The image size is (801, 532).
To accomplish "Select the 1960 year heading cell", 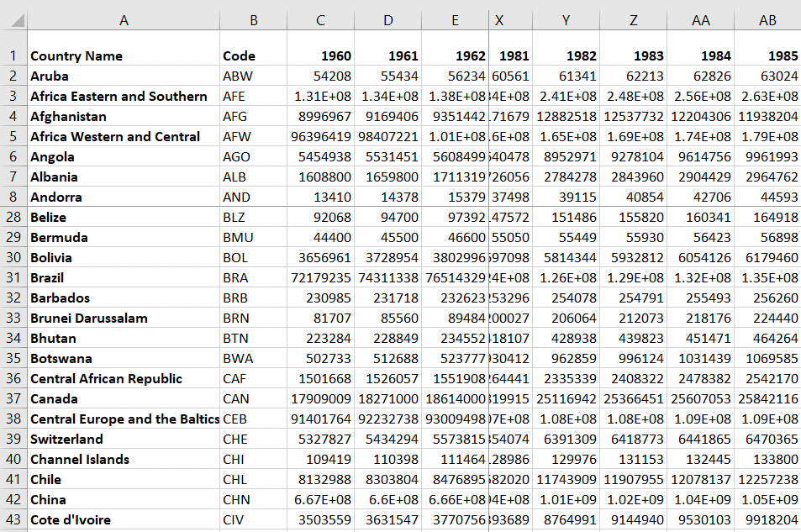I will (320, 55).
